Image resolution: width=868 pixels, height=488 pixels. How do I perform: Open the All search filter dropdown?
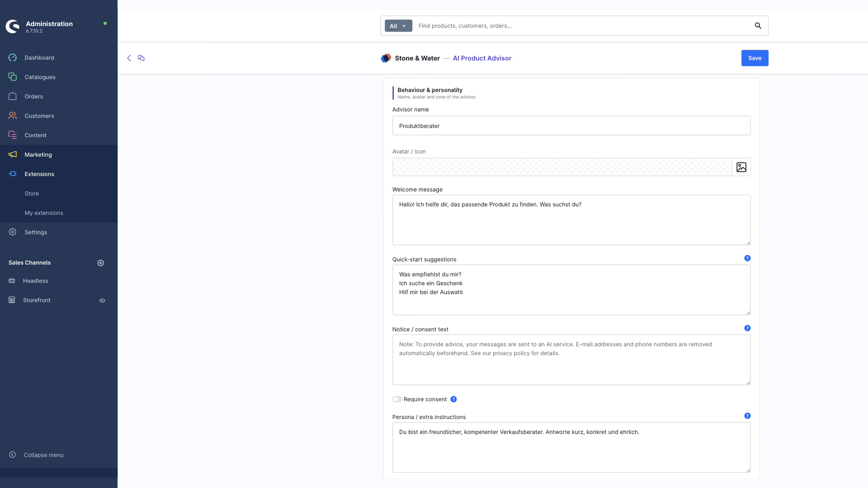(x=398, y=26)
